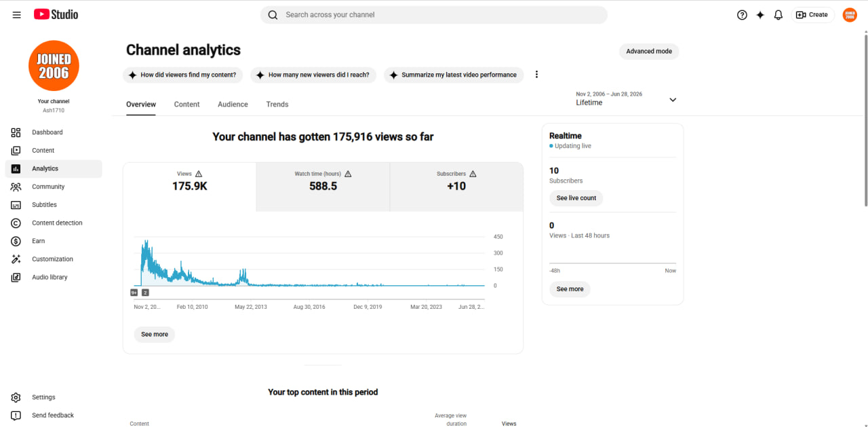Screen dimensions: 868x427
Task: Click the Send feedback label
Action: [53, 415]
